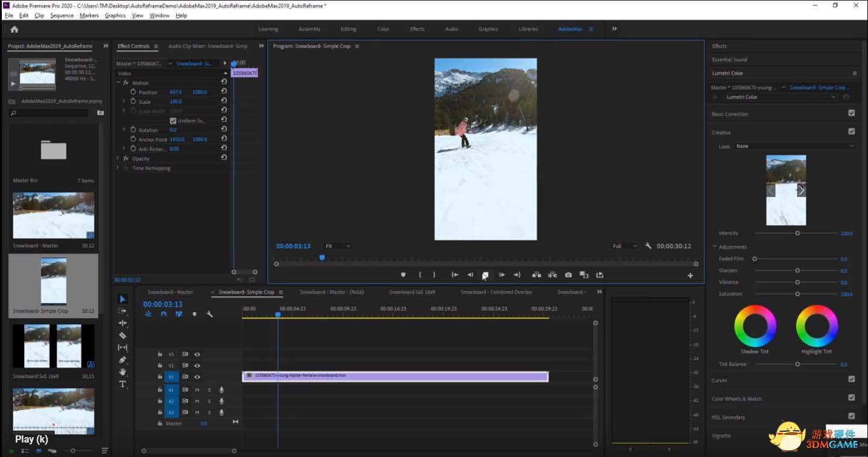Switch to the Snowboard - Master sequence tab
868x457 pixels.
pos(170,292)
